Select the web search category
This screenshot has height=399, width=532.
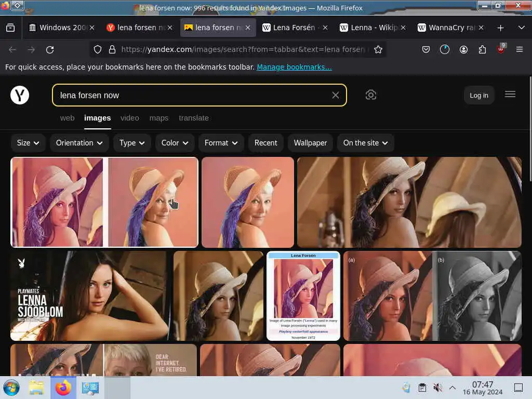coord(67,118)
